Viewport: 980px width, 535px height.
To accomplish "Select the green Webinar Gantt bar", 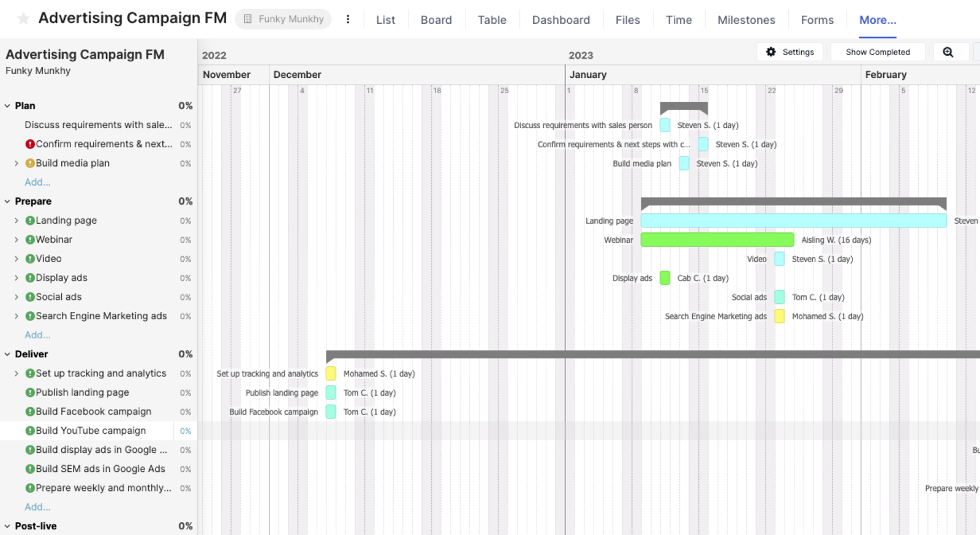I will [x=717, y=240].
